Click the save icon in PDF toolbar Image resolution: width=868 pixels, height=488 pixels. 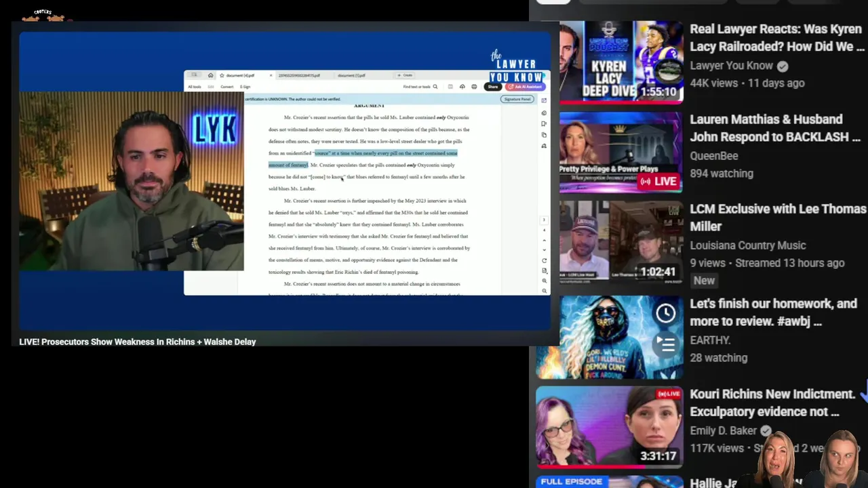450,87
